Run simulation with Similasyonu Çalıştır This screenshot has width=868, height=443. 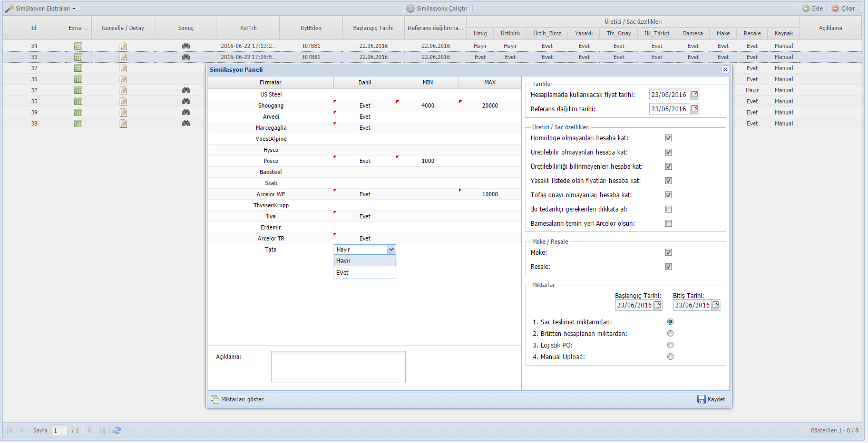pos(437,8)
